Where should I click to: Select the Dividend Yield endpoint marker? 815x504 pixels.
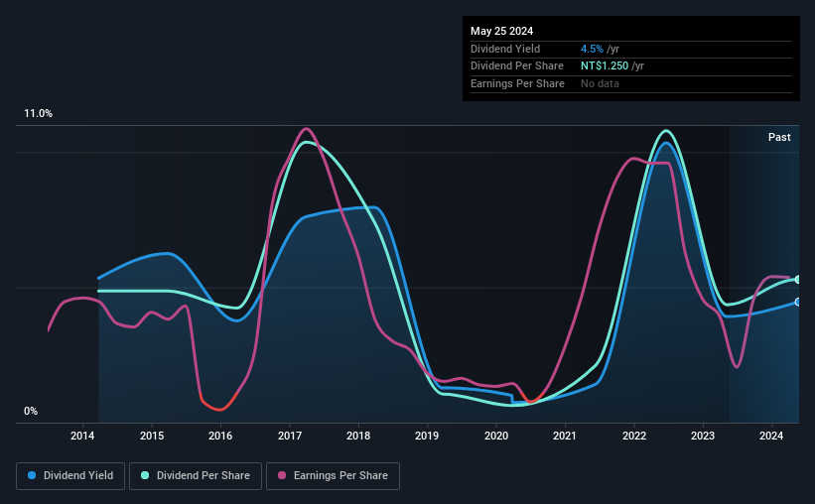798,302
